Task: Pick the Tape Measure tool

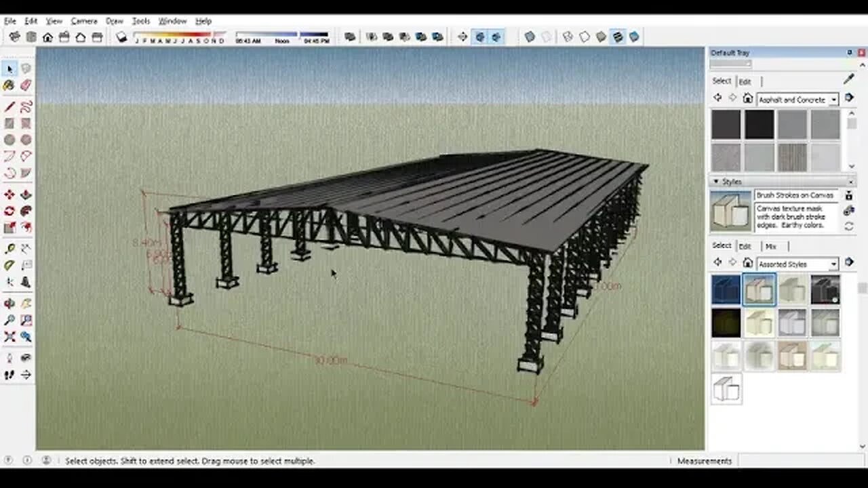Action: coord(9,249)
